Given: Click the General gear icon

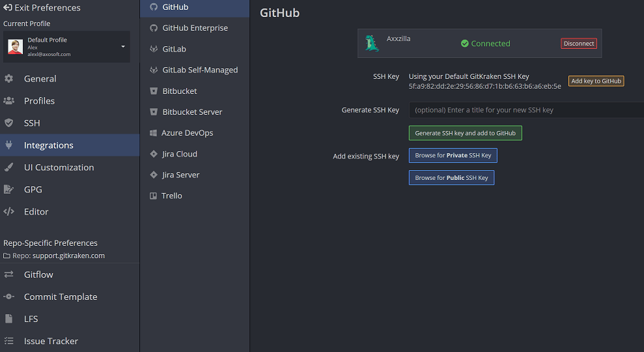Looking at the screenshot, I should (x=9, y=79).
